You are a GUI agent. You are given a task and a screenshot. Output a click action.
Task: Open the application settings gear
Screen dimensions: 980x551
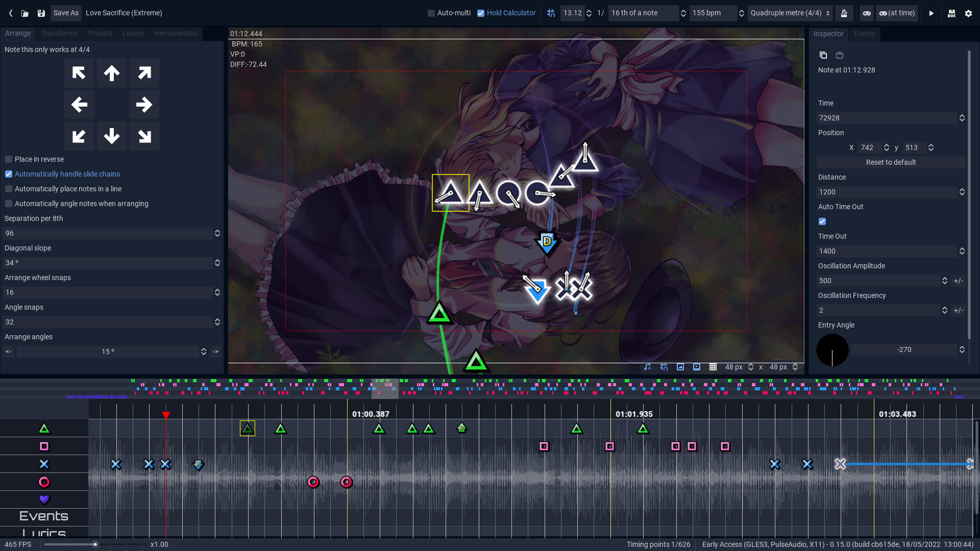[968, 13]
